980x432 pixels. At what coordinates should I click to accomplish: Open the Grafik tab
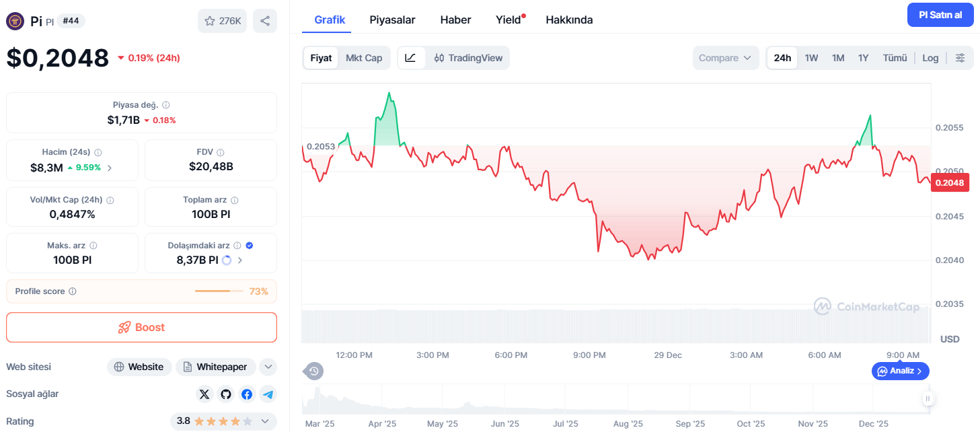click(330, 20)
